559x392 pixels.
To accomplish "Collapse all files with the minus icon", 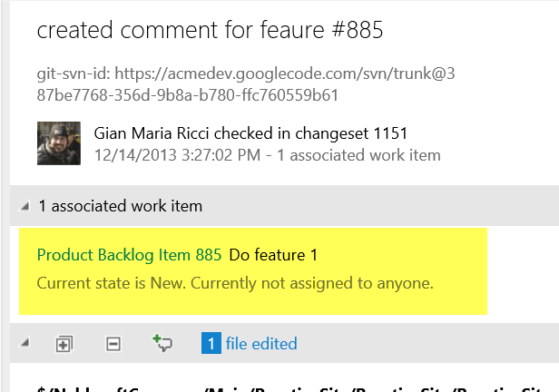I will click(x=113, y=344).
